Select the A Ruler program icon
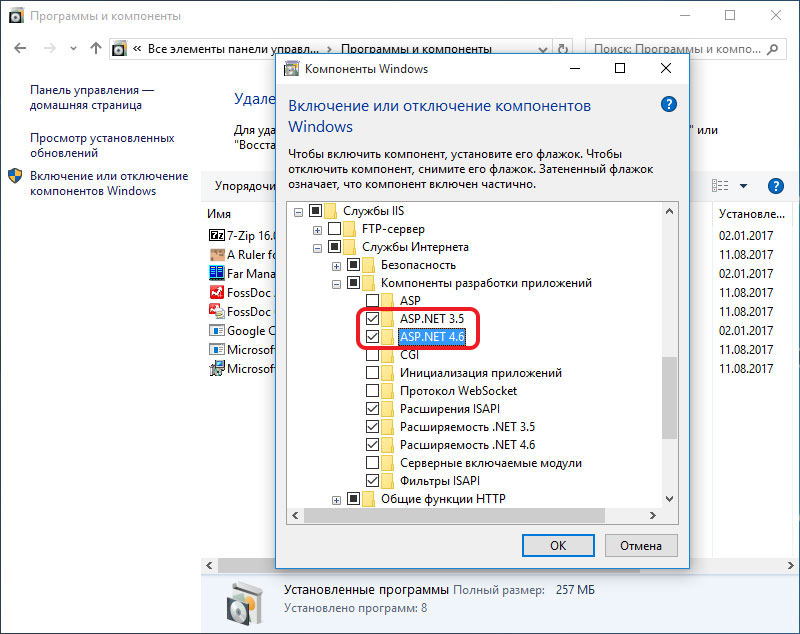 [217, 254]
